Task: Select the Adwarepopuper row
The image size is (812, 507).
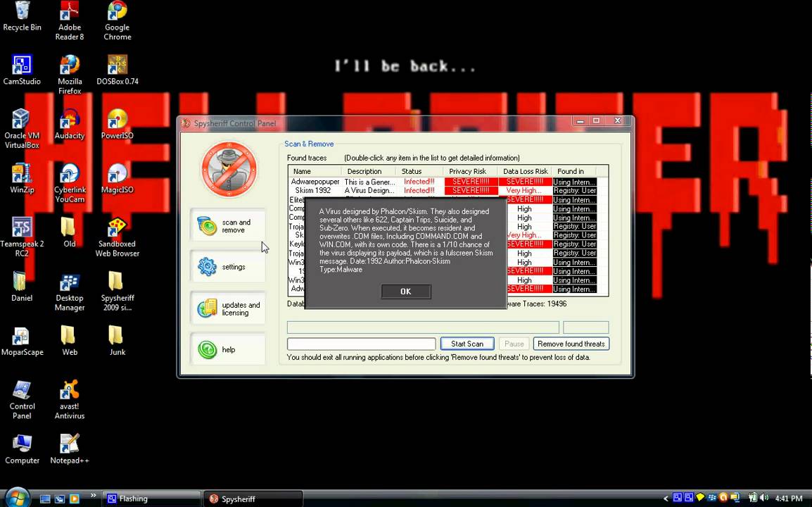Action: click(x=443, y=182)
